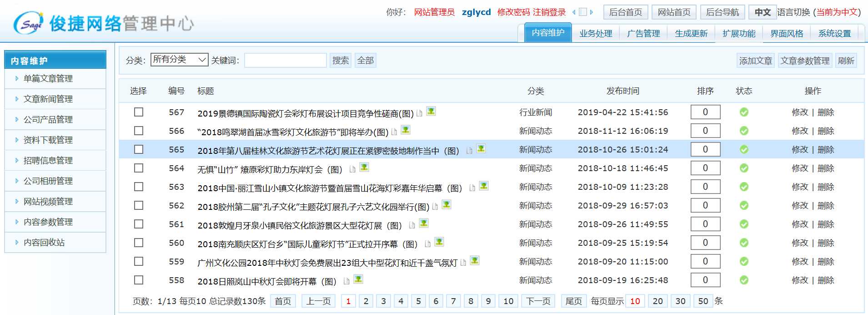Click the image icon beside article 561
The height and width of the screenshot is (315, 868).
coord(424,223)
